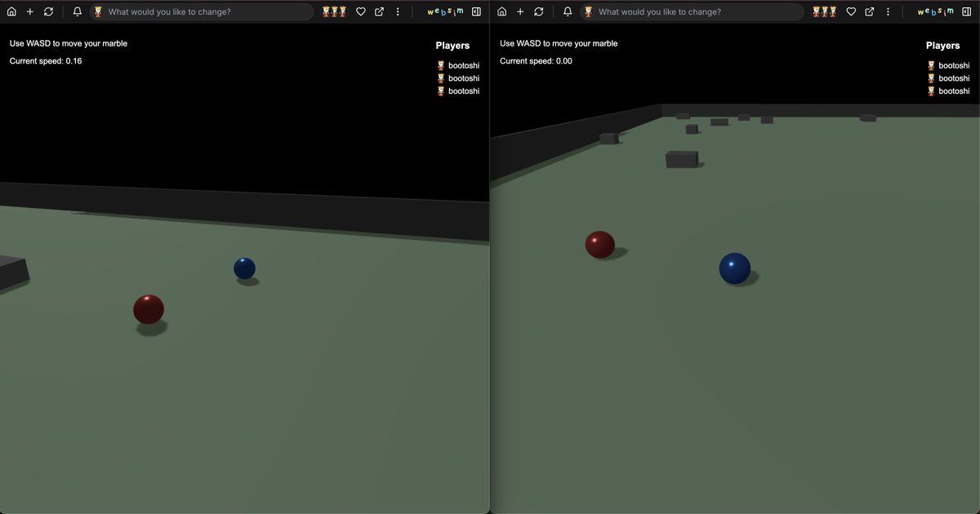Click the blue marble in right window
This screenshot has height=514, width=980.
tap(735, 268)
